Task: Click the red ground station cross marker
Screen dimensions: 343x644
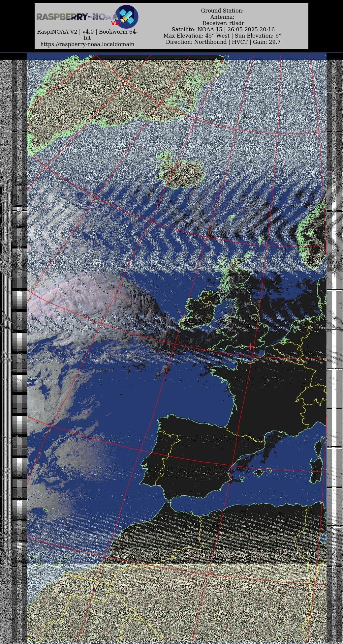Action: pyautogui.click(x=251, y=347)
